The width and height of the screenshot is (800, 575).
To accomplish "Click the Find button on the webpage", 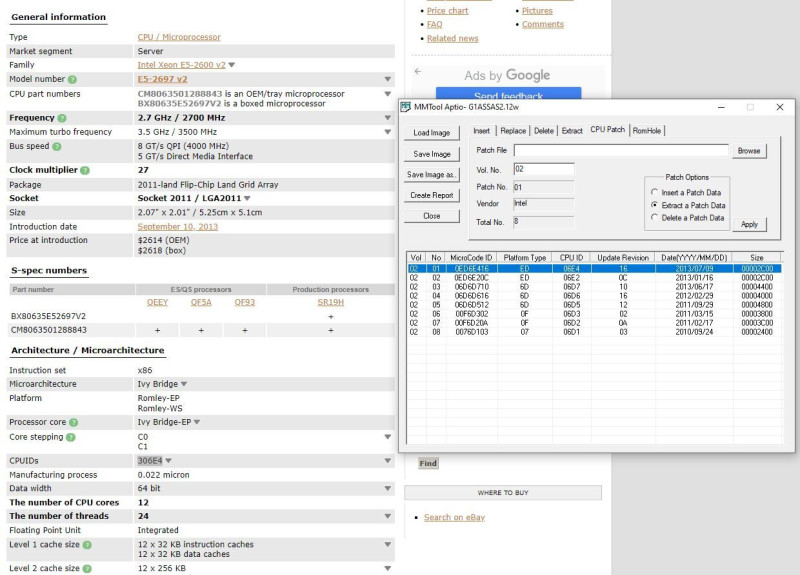I will (428, 463).
